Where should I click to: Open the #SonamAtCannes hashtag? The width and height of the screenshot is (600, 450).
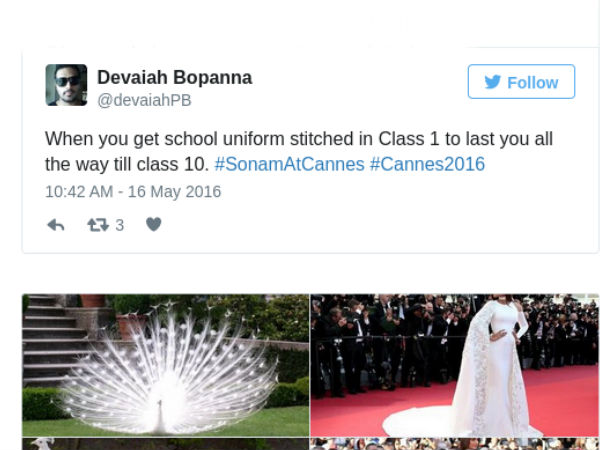pos(289,164)
